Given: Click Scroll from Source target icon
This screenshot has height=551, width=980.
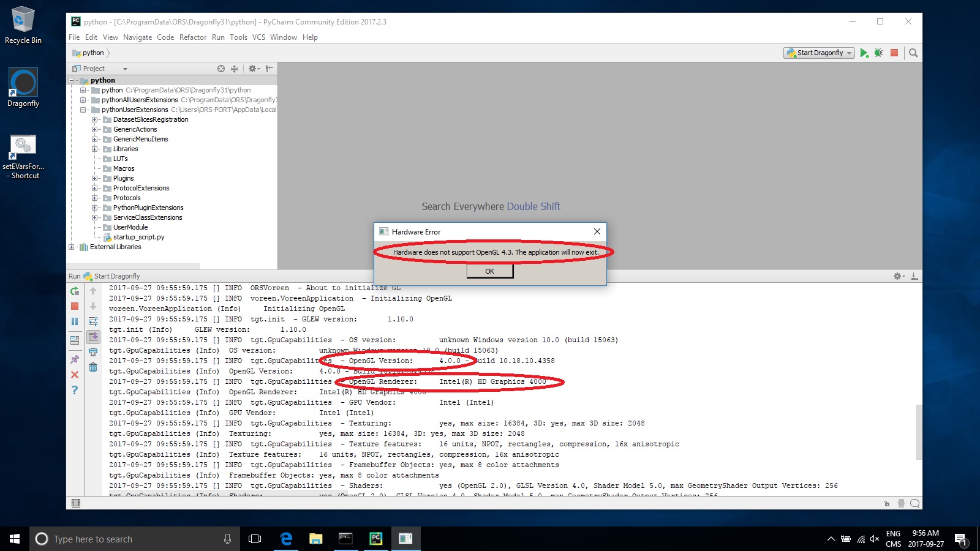Looking at the screenshot, I should click(221, 69).
